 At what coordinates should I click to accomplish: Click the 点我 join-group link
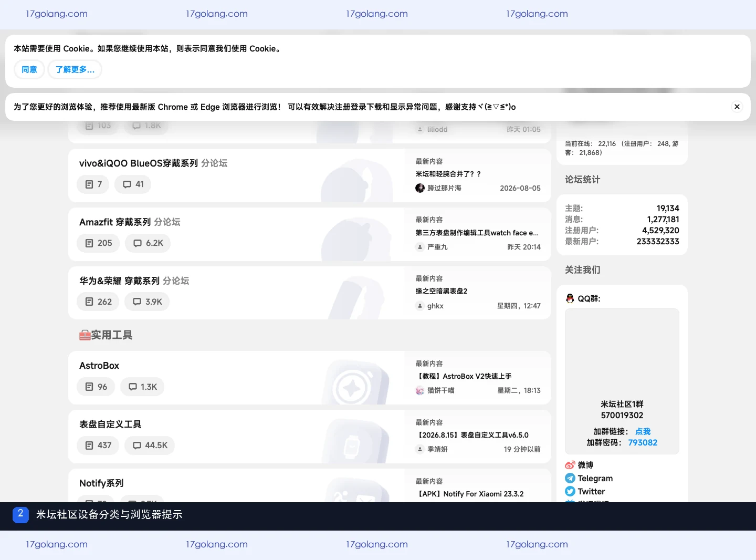[643, 431]
